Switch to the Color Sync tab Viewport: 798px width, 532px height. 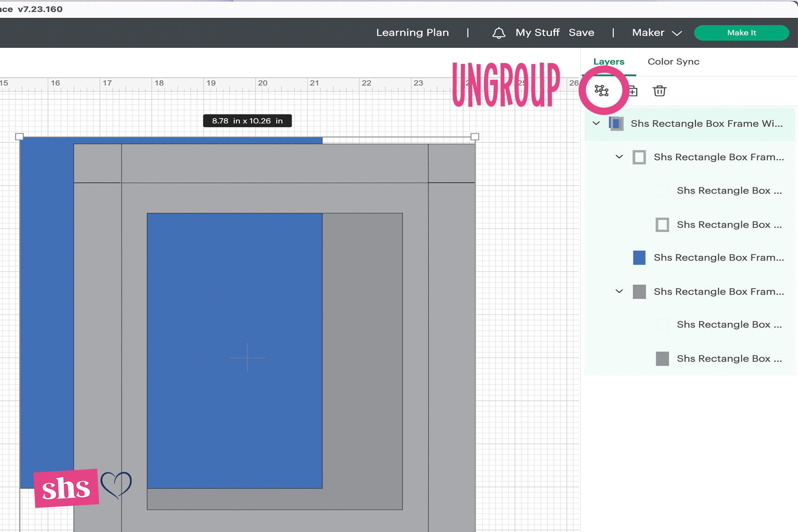click(x=673, y=61)
